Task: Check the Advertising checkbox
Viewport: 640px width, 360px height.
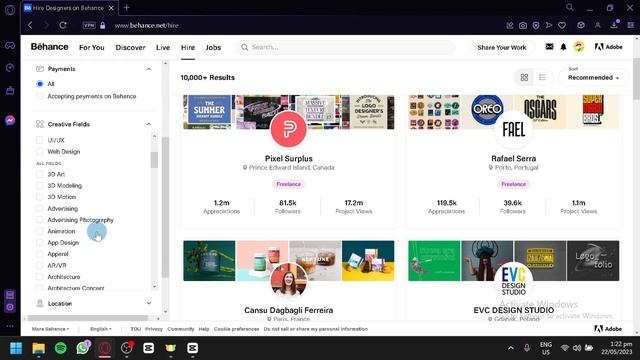Action: [40, 209]
